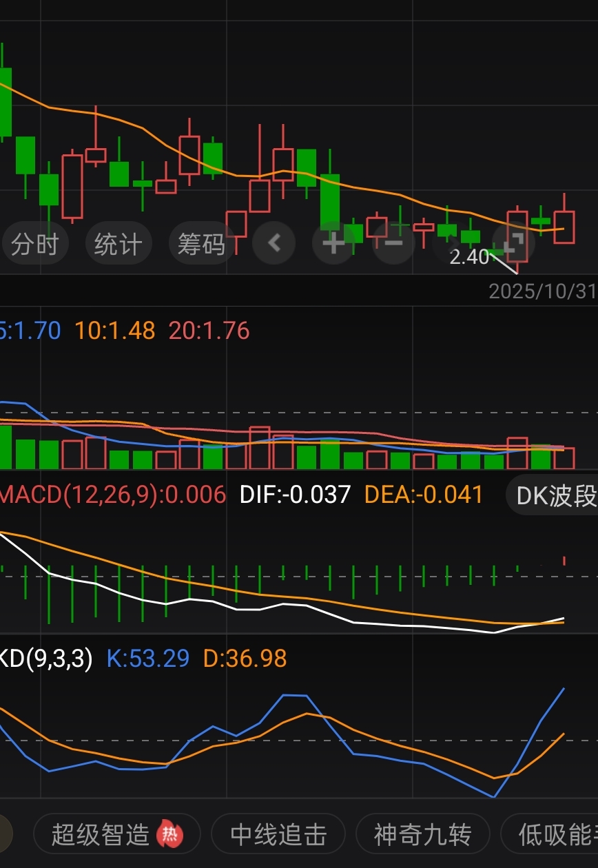Select 超级智造 indicator tab
This screenshot has height=868, width=598.
tap(116, 835)
